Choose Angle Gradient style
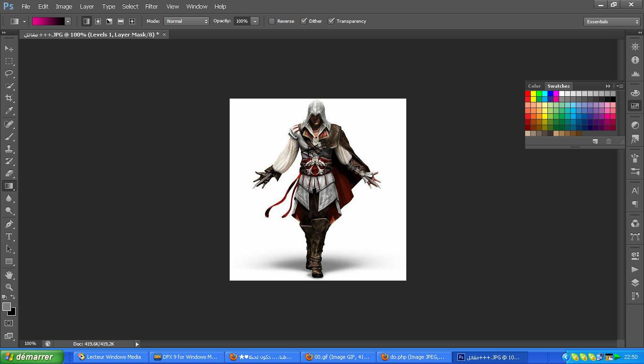 pyautogui.click(x=109, y=21)
